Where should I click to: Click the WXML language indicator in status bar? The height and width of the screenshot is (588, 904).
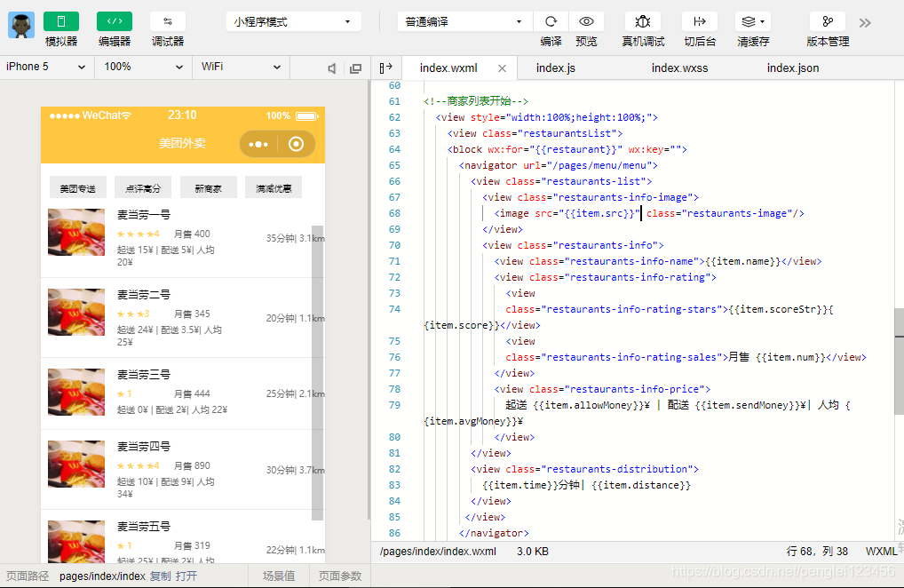click(x=881, y=552)
